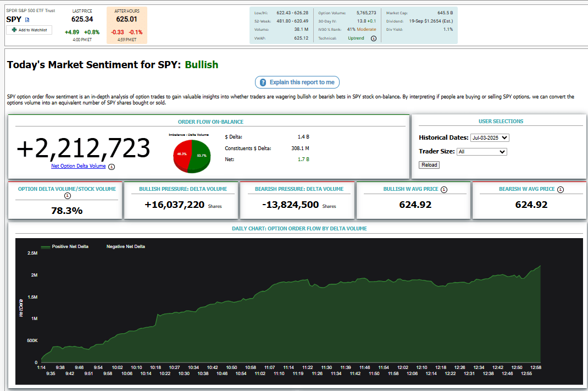This screenshot has height=391, width=588.
Task: Click info icon next to Net Option Delta Volume
Action: click(112, 167)
